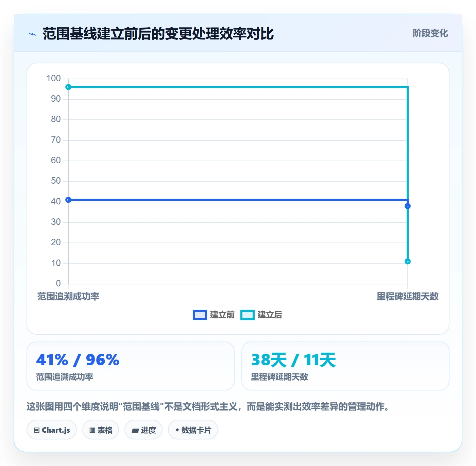Click the y-axis value 100
The width and height of the screenshot is (476, 466).
[54, 79]
